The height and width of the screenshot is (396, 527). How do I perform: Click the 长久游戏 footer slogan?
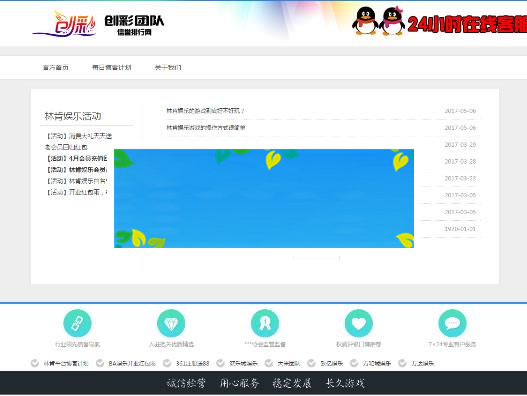pos(345,383)
